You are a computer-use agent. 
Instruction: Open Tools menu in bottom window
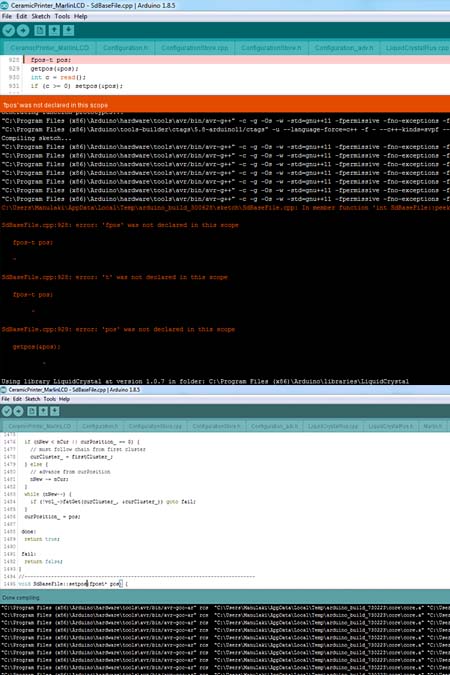pyautogui.click(x=50, y=399)
